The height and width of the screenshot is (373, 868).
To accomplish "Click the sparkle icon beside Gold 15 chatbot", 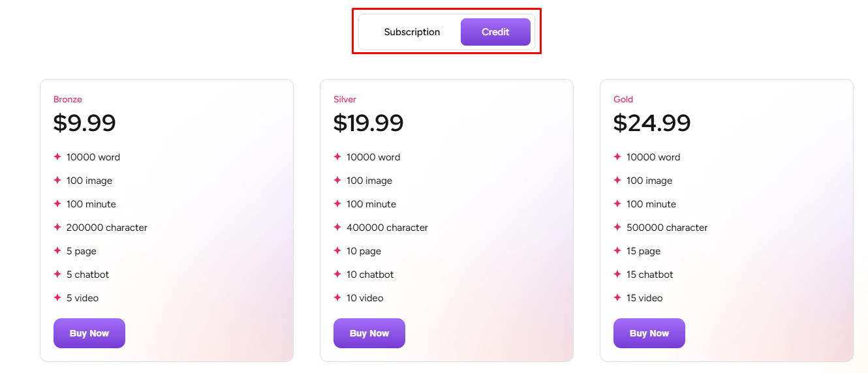I will click(617, 275).
